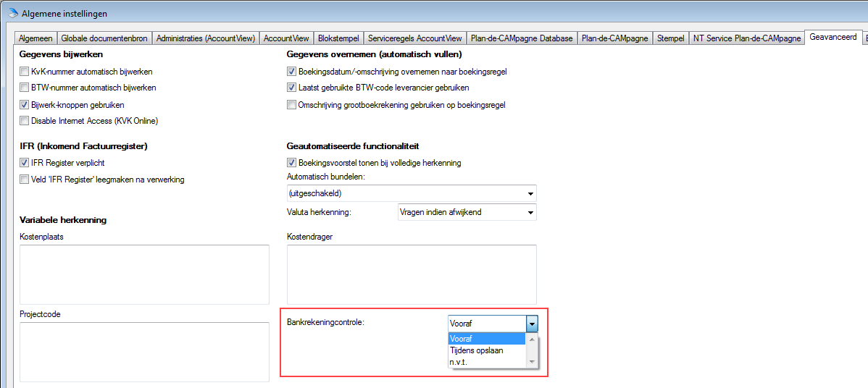
Task: Uncheck Bijwerk-knoppen gebruiken
Action: coord(24,104)
